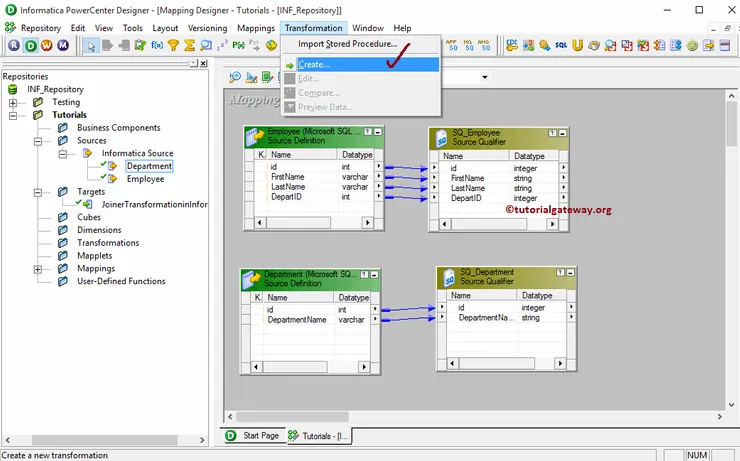The height and width of the screenshot is (461, 740).
Task: Click the workspace horizontal scrollbar thumb
Action: (x=293, y=417)
